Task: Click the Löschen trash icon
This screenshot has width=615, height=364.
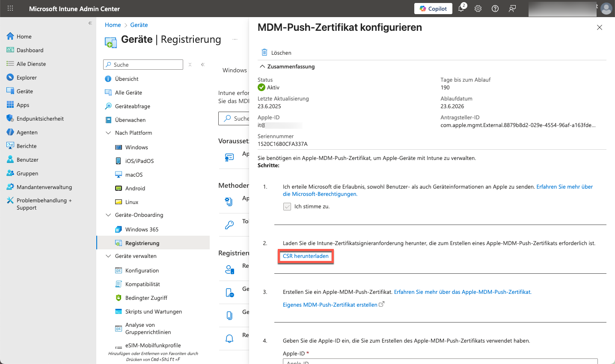Action: coord(264,53)
